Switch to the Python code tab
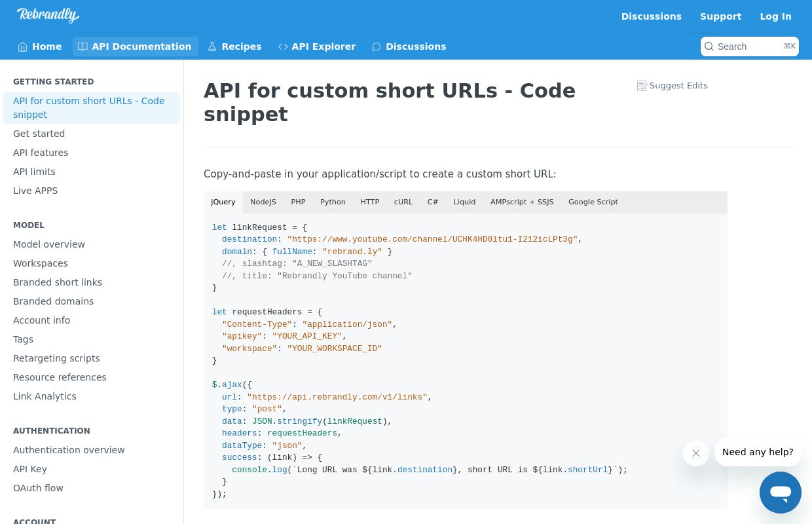 tap(333, 202)
